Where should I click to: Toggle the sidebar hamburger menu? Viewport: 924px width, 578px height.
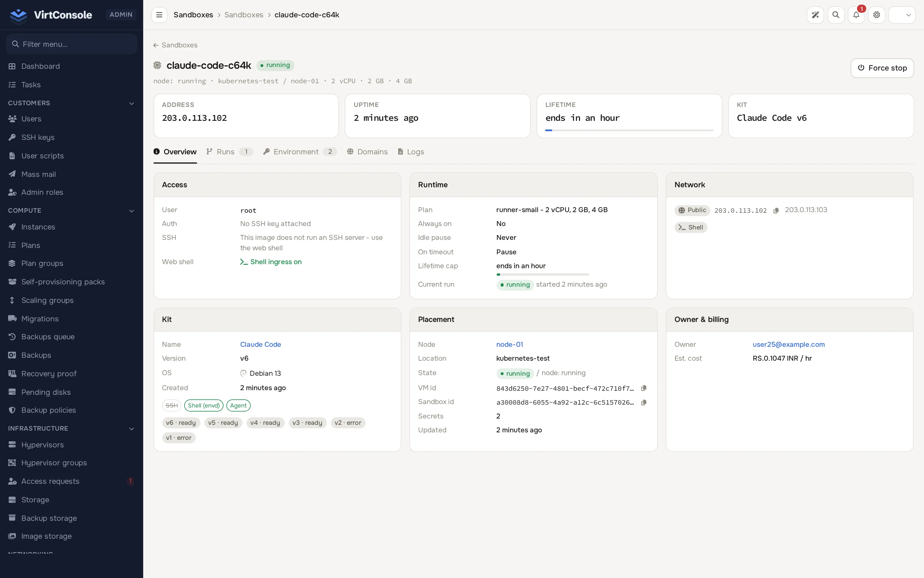tap(159, 15)
